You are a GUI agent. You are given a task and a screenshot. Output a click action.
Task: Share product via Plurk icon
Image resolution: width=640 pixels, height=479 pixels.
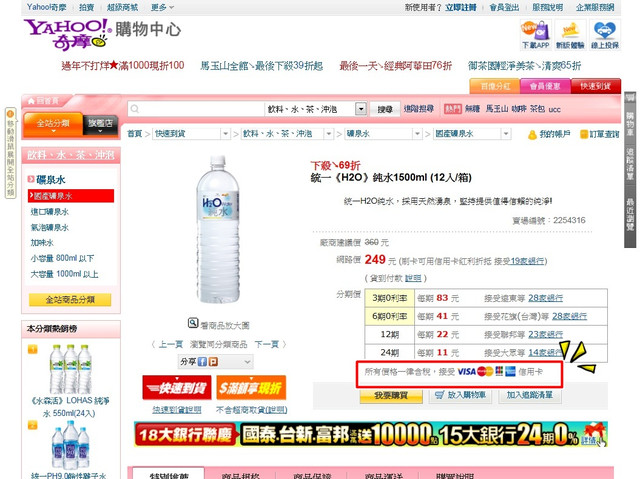213,361
